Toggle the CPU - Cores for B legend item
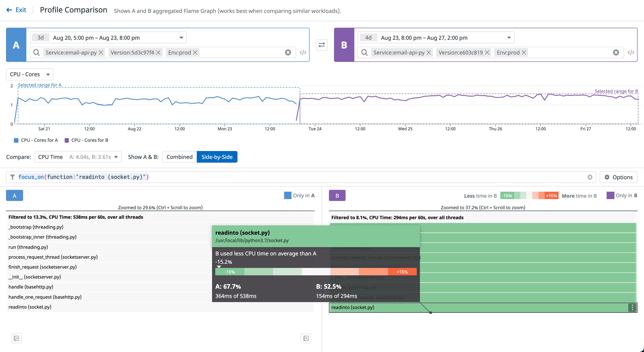 pos(86,140)
